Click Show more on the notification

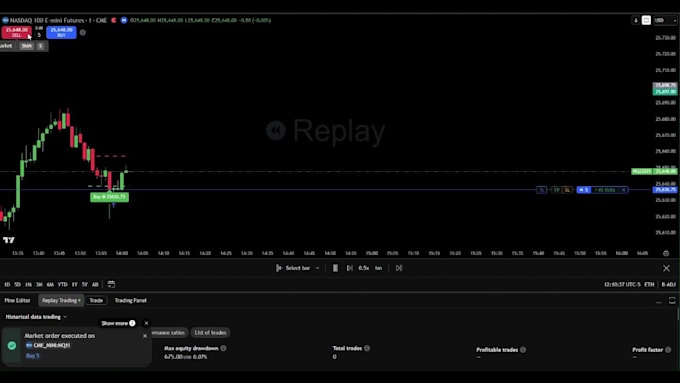[x=118, y=323]
